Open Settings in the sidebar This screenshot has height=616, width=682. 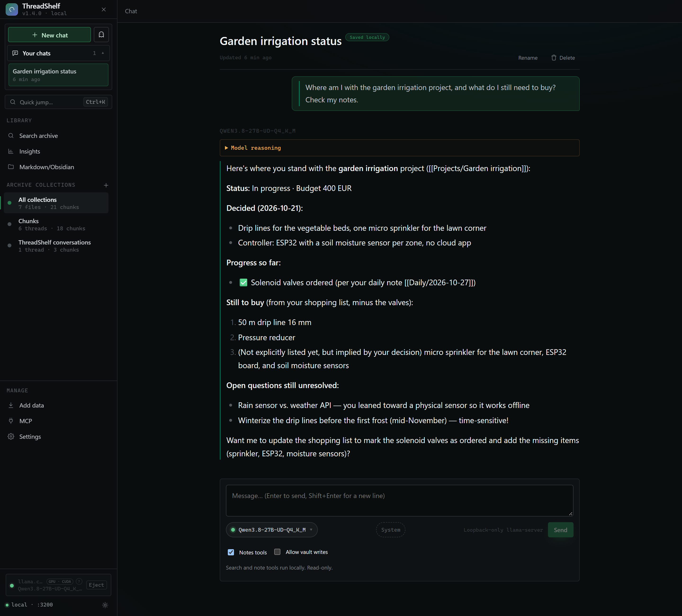[30, 437]
